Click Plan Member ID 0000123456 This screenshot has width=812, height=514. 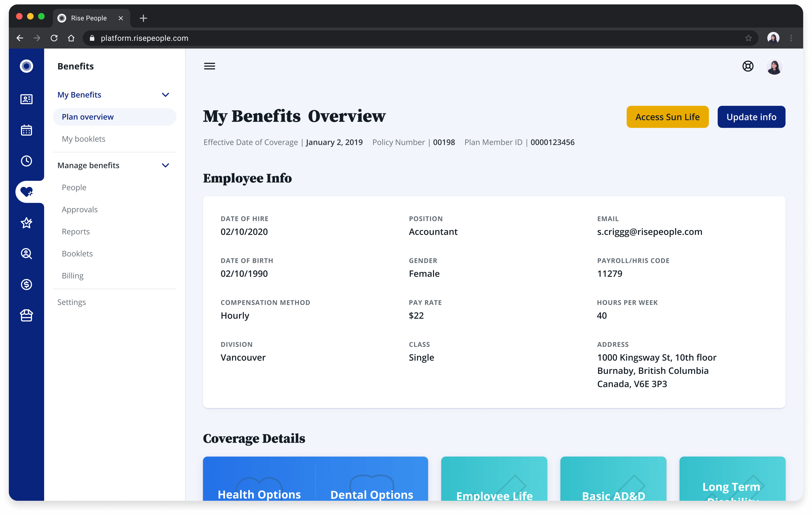click(x=552, y=142)
